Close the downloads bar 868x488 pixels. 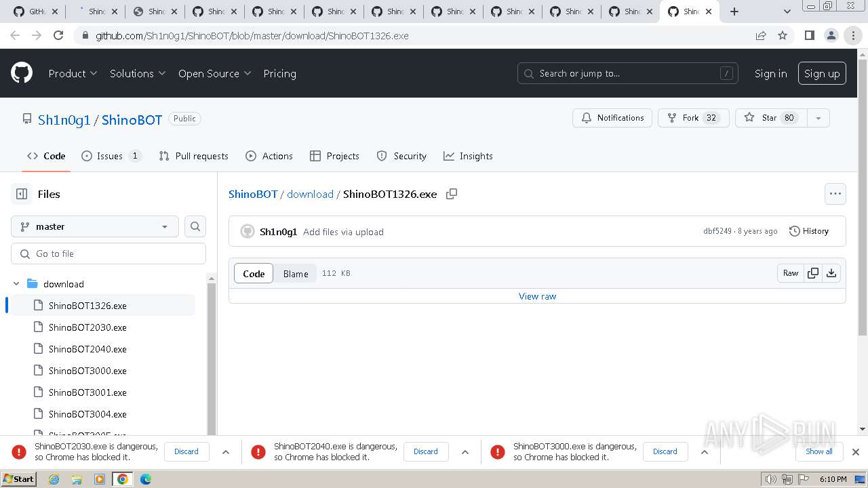(x=856, y=451)
